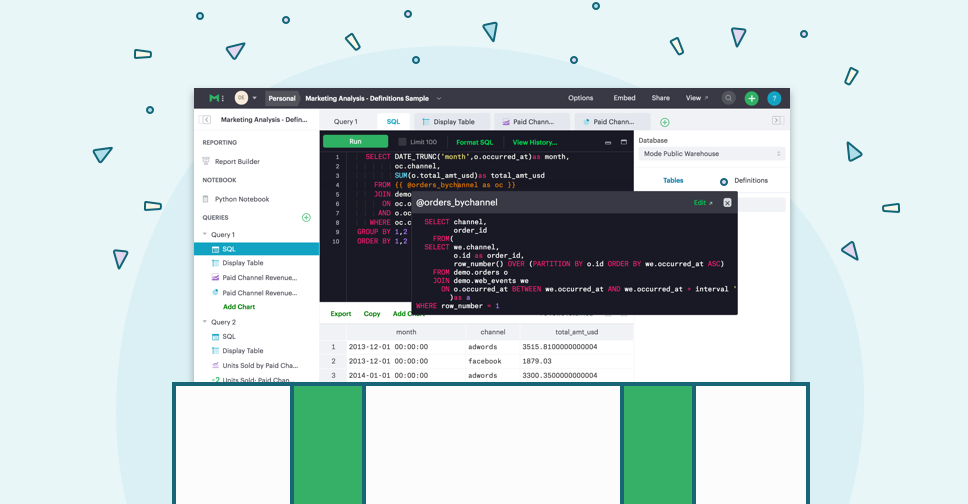This screenshot has width=968, height=504.
Task: Click Add Chart under Query 1
Action: [x=238, y=307]
